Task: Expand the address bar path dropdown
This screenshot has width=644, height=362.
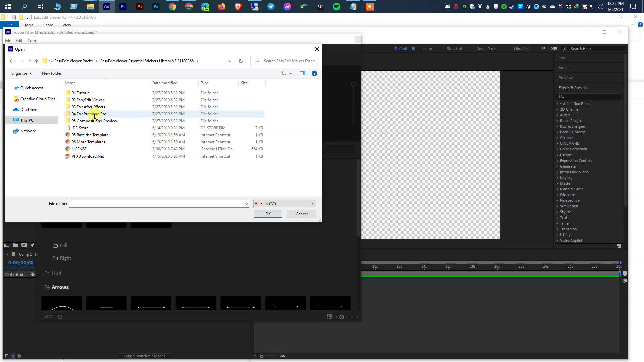Action: click(229, 61)
